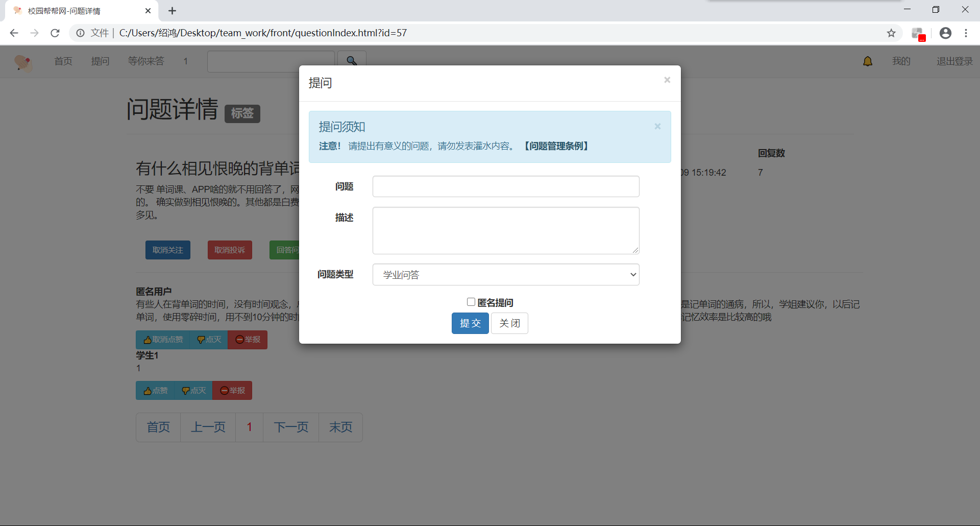Open the 我的 menu
Image resolution: width=980 pixels, height=526 pixels.
tap(901, 61)
